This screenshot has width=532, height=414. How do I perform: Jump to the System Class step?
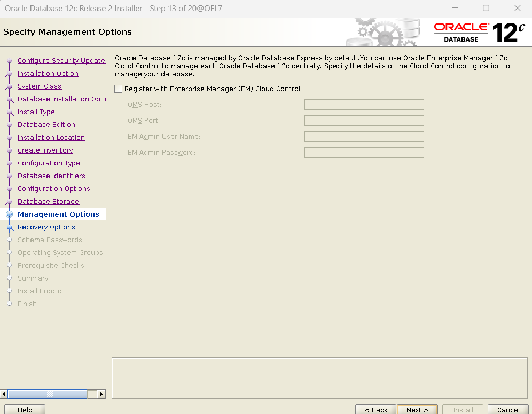click(40, 86)
